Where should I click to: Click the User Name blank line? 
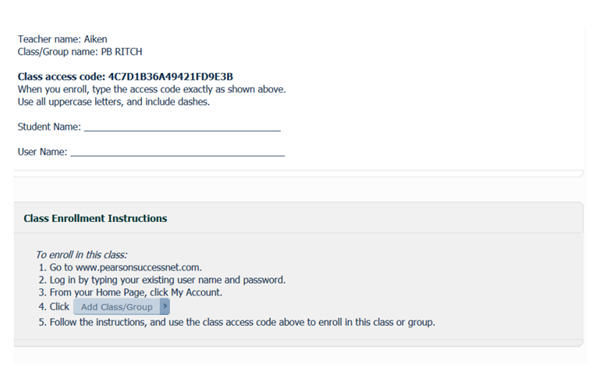[178, 154]
